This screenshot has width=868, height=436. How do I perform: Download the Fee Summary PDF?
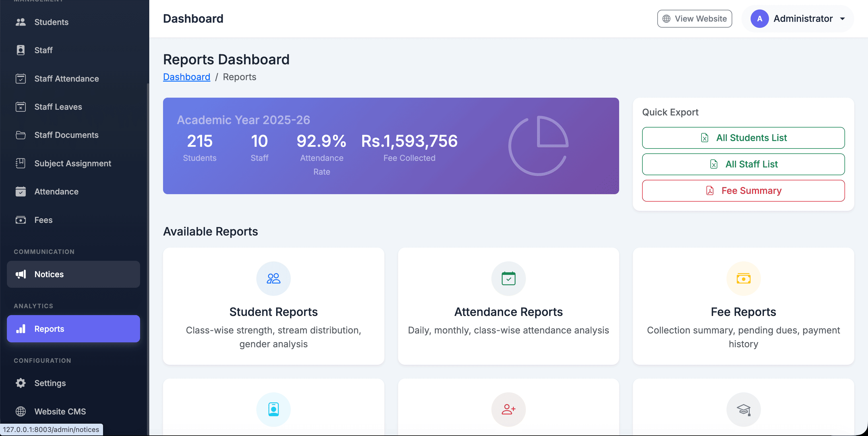point(743,190)
